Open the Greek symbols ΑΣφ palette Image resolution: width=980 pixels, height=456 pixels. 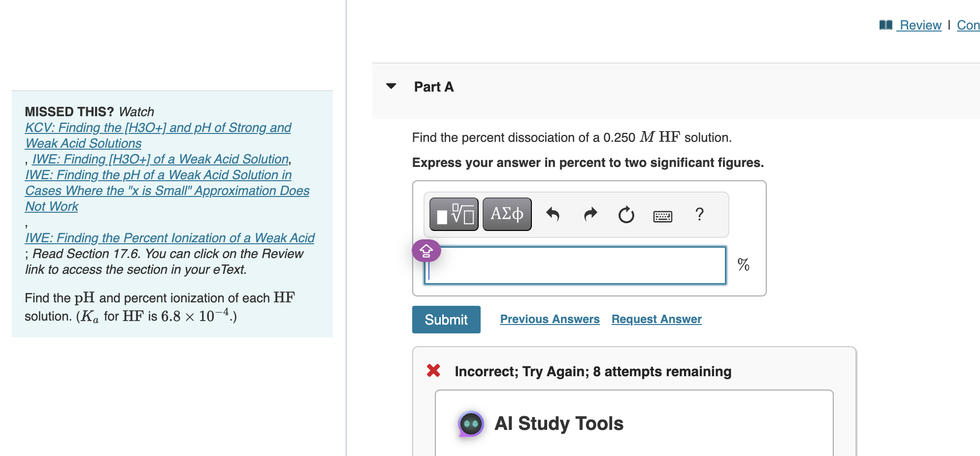pyautogui.click(x=506, y=214)
